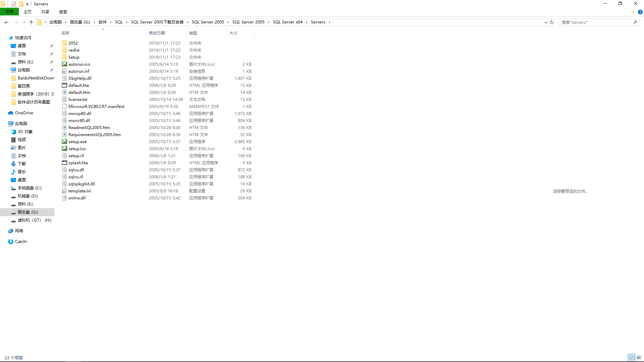Select ReadmeSQL2005.htm file
644x362 pixels.
89,127
